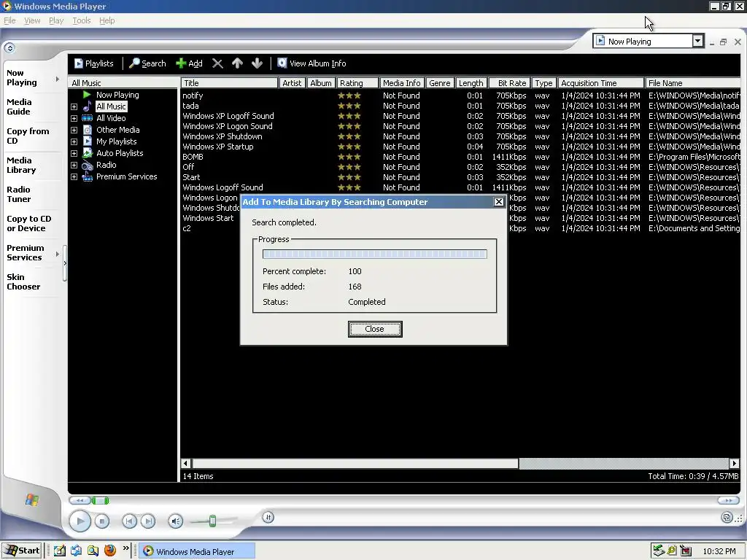Launch Firefox from quick launch
The width and height of the screenshot is (747, 560).
point(110,551)
